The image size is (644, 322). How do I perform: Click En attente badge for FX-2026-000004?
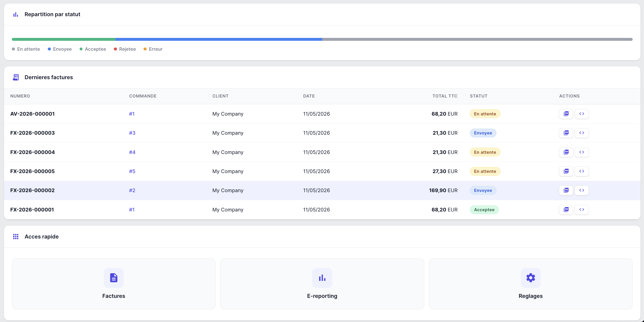pos(485,152)
